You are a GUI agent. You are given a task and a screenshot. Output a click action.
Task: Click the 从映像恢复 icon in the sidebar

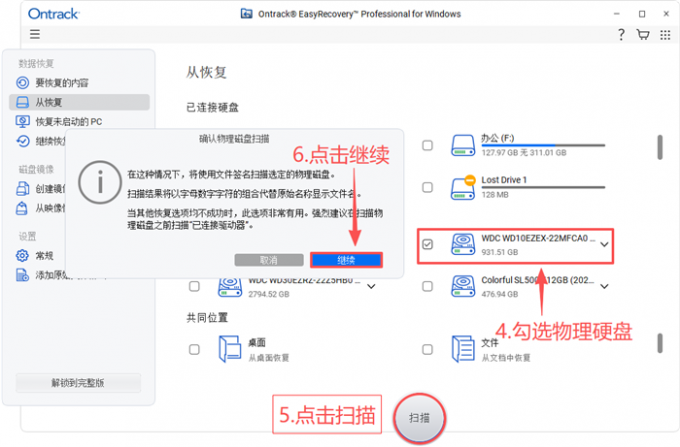coord(22,209)
